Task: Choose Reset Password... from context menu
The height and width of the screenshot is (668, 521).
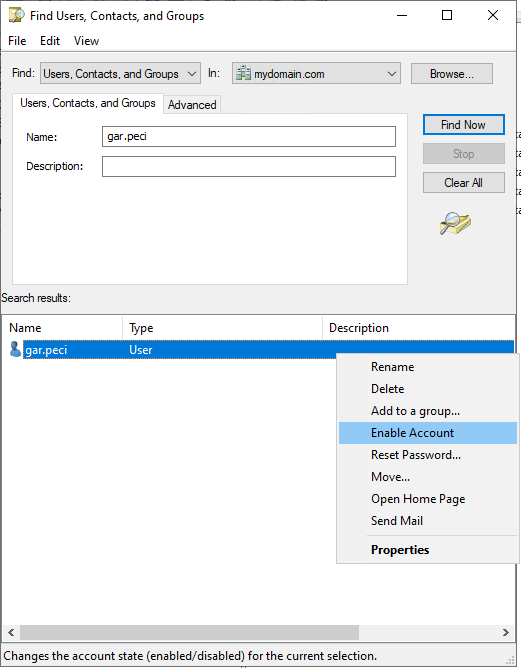Action: [x=428, y=455]
